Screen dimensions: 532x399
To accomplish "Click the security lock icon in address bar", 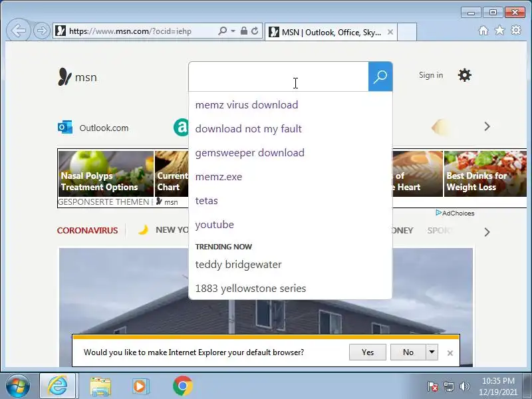I will coord(243,31).
